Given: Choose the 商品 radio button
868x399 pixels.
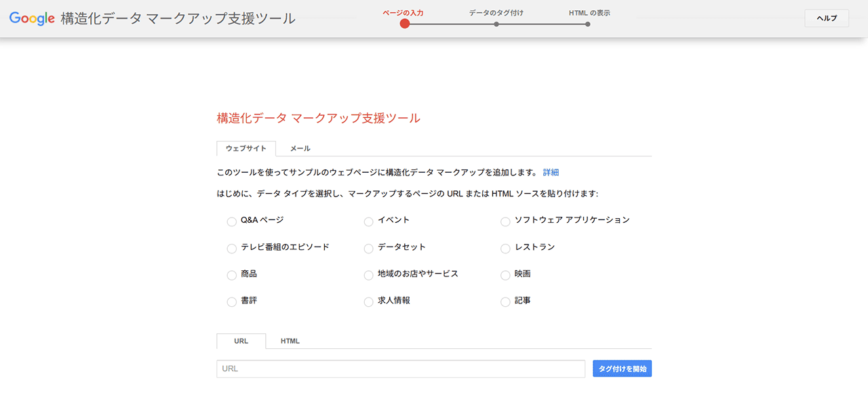Looking at the screenshot, I should point(232,275).
